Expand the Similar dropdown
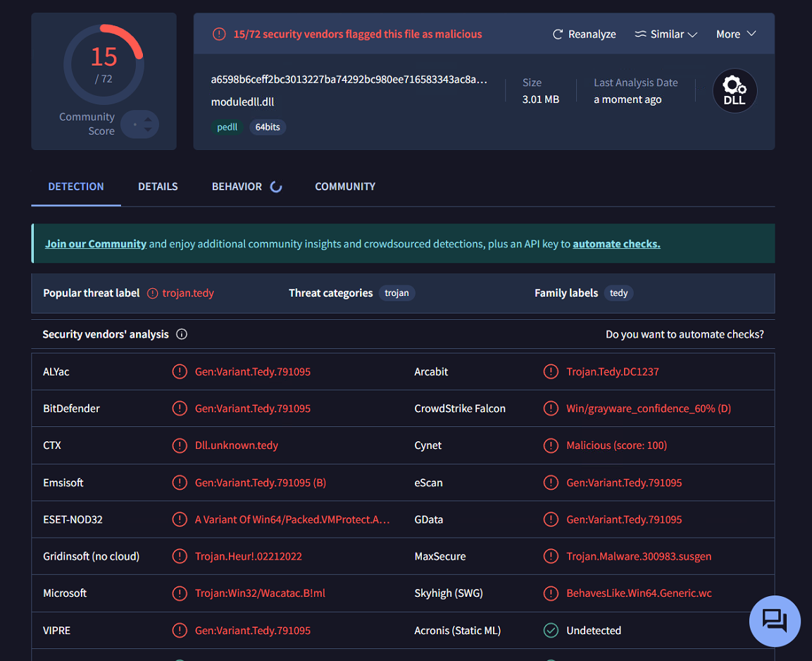Screen dimensions: 812x661 (x=666, y=34)
